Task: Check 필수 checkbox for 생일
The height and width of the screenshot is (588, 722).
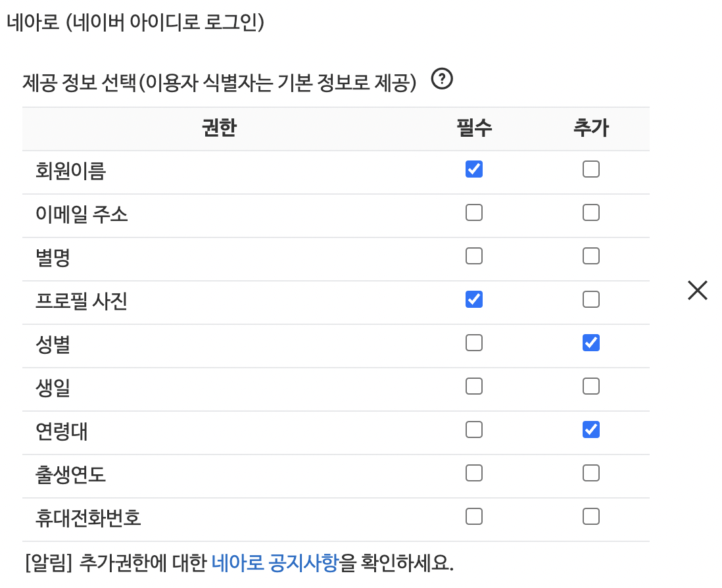Action: coord(474,386)
